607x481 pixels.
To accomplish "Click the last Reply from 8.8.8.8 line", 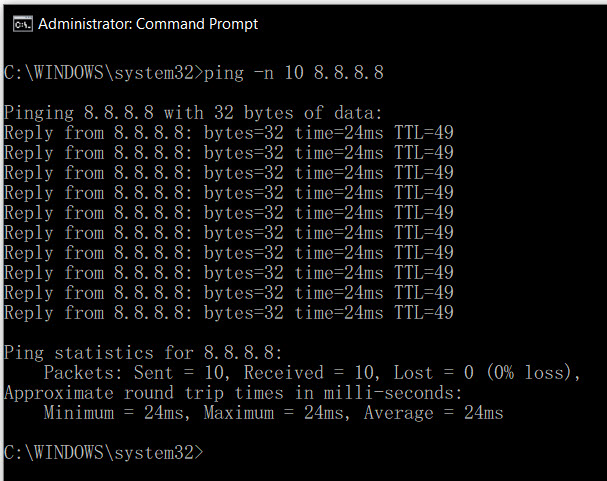I will pos(229,313).
